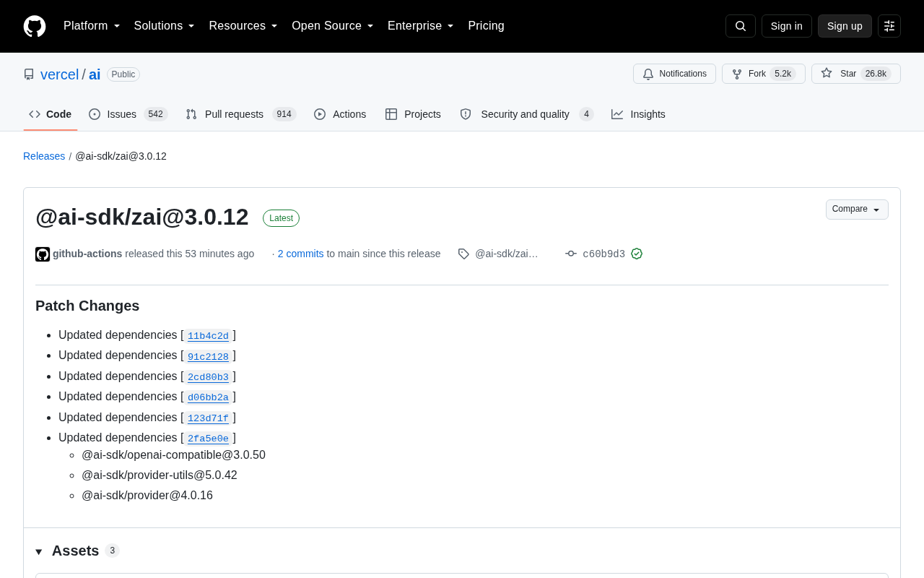The image size is (924, 578).
Task: Go to the GitHub homepage logo
Action: 35,26
